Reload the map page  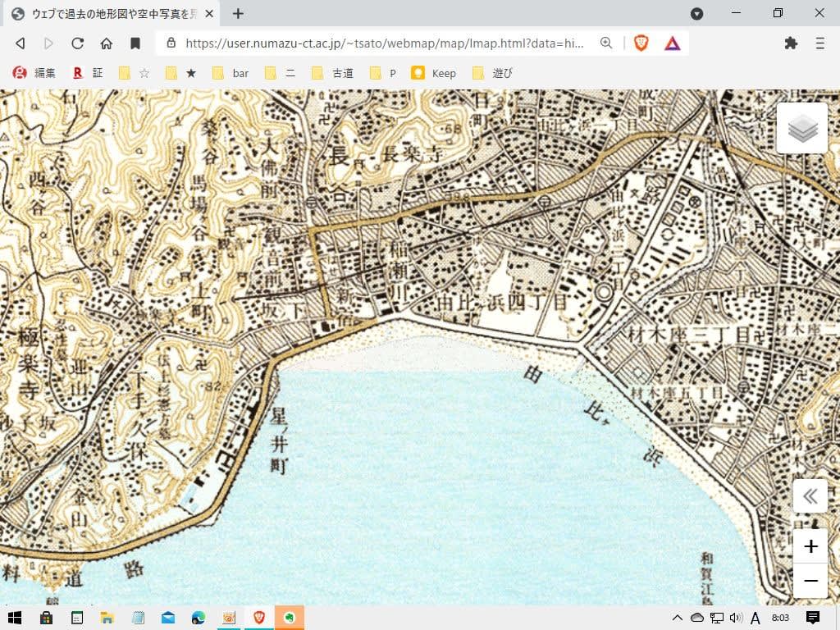78,43
